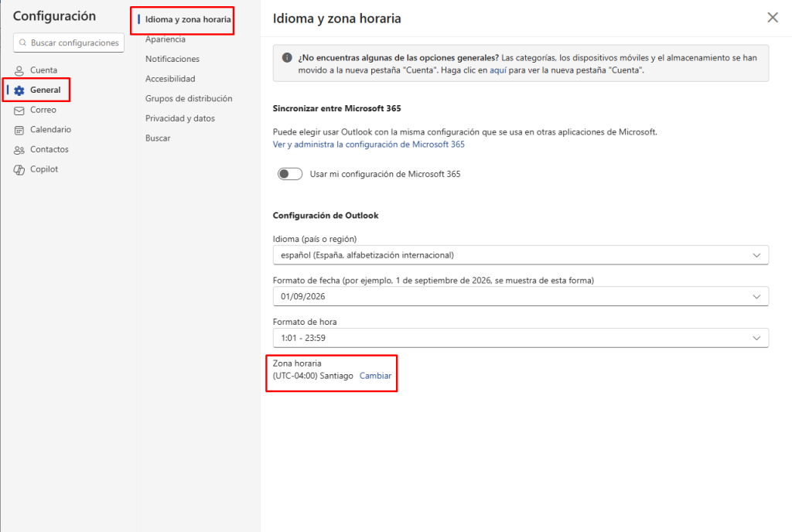
Task: Open Ver y administra configuración de Microsoft 365
Action: (369, 145)
